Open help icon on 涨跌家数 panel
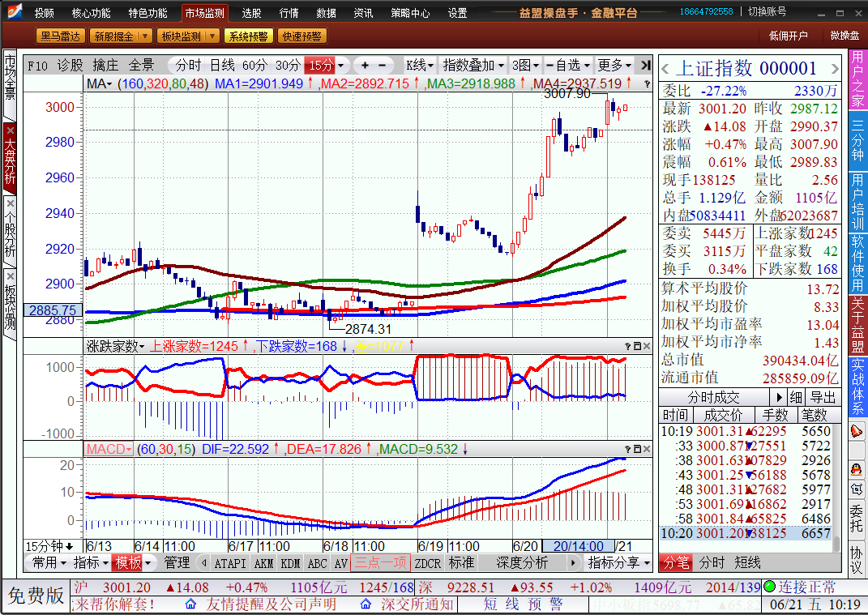 628,346
